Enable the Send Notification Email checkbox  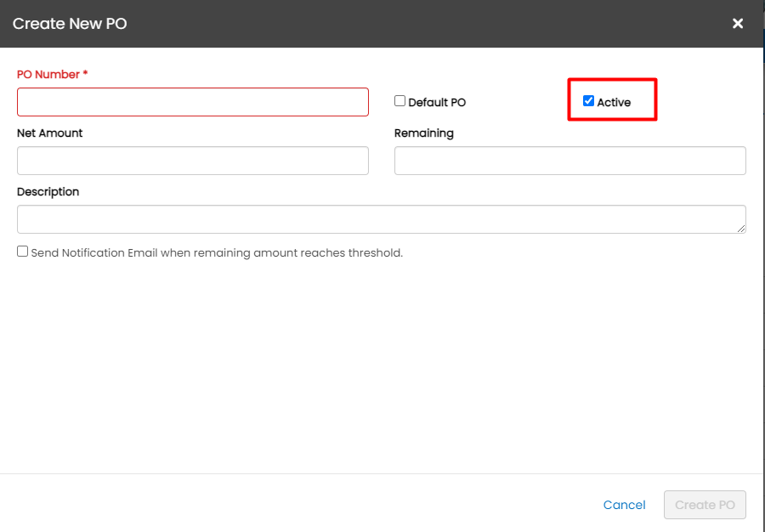tap(23, 252)
